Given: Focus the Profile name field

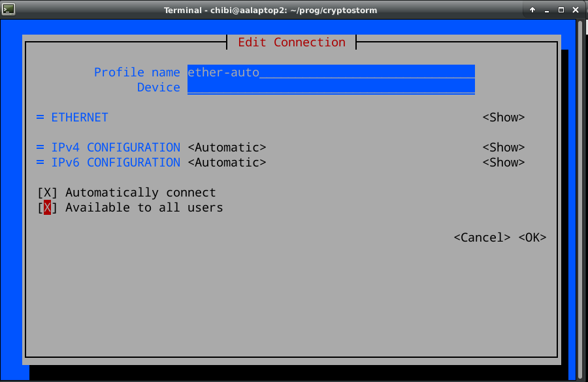Looking at the screenshot, I should (331, 72).
